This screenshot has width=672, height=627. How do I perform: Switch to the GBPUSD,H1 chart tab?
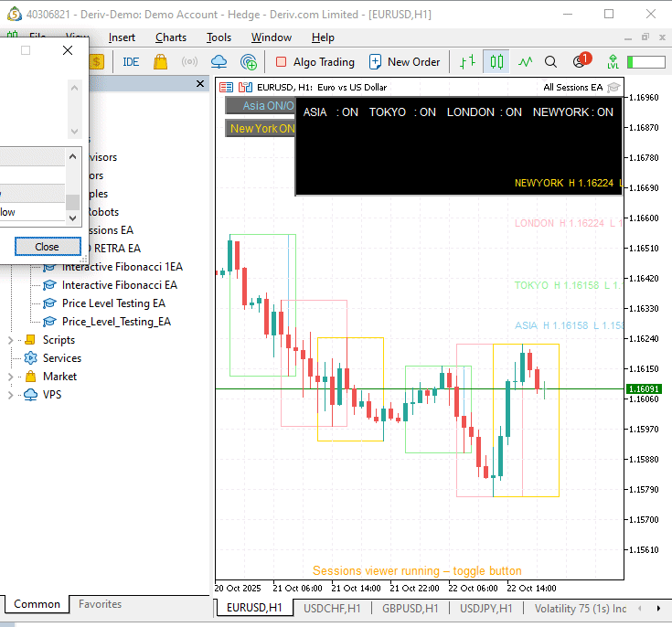(411, 609)
